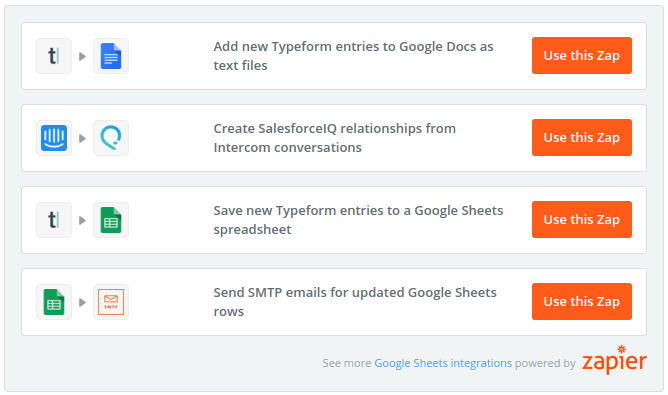Select the 'Add new Typeform entries to Google Docs' title

point(353,56)
